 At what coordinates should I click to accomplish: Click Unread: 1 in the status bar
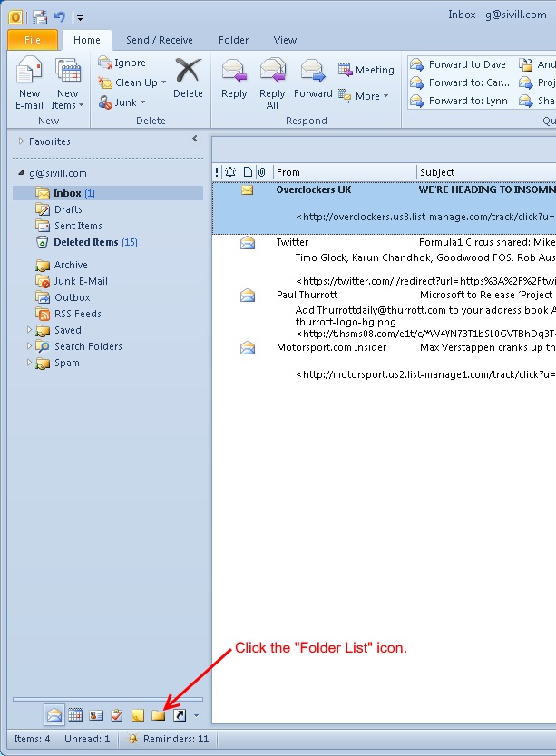(87, 739)
